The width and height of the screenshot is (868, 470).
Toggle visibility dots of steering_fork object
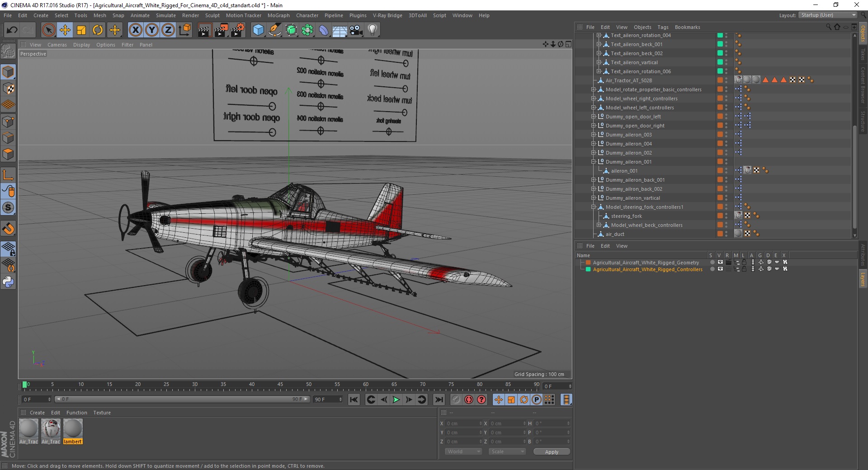tap(726, 216)
